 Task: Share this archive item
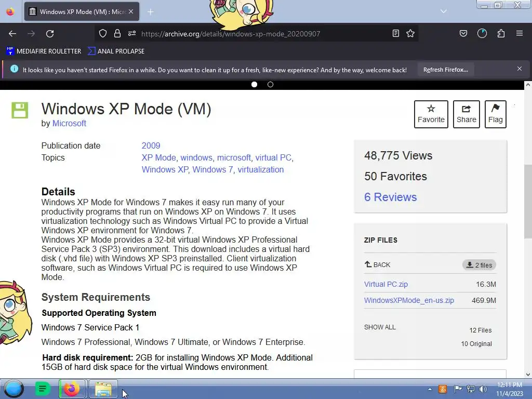pyautogui.click(x=466, y=114)
